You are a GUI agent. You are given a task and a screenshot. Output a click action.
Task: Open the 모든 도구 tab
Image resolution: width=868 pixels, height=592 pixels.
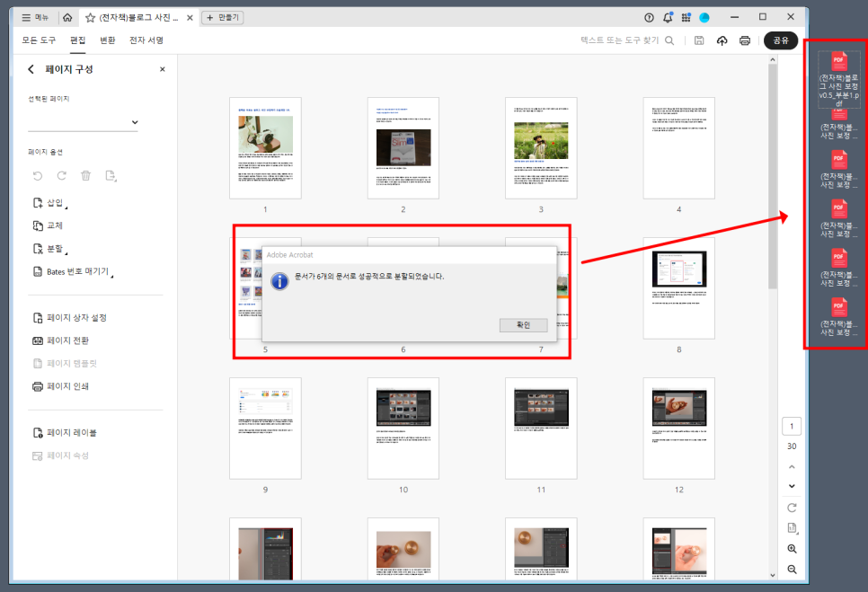39,40
